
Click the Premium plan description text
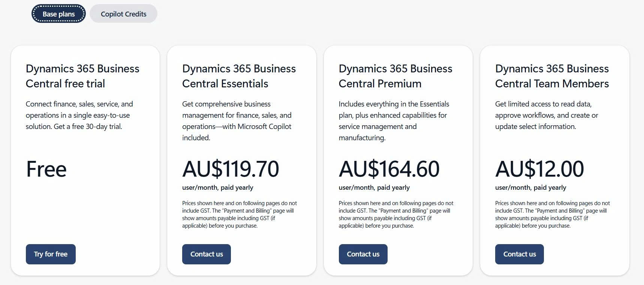pos(394,121)
